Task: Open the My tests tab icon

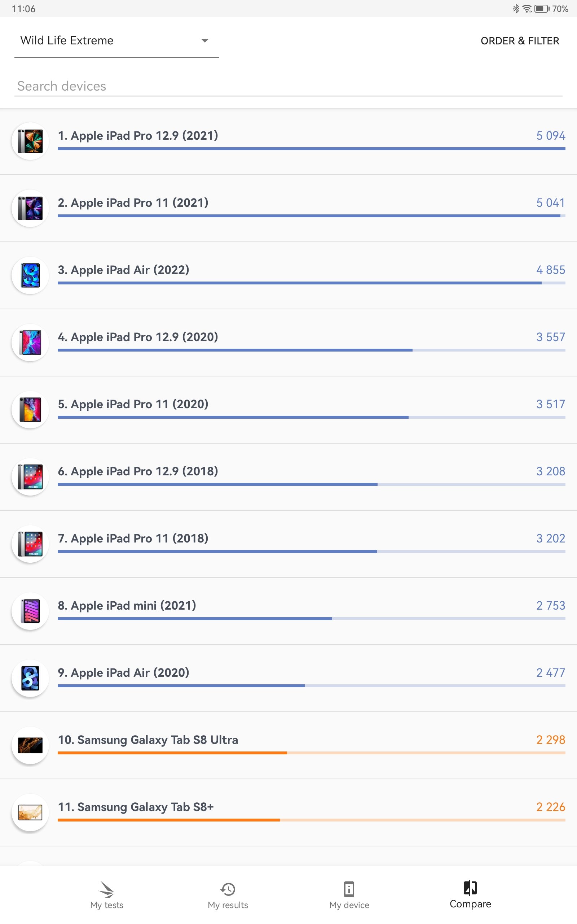Action: pos(106,889)
